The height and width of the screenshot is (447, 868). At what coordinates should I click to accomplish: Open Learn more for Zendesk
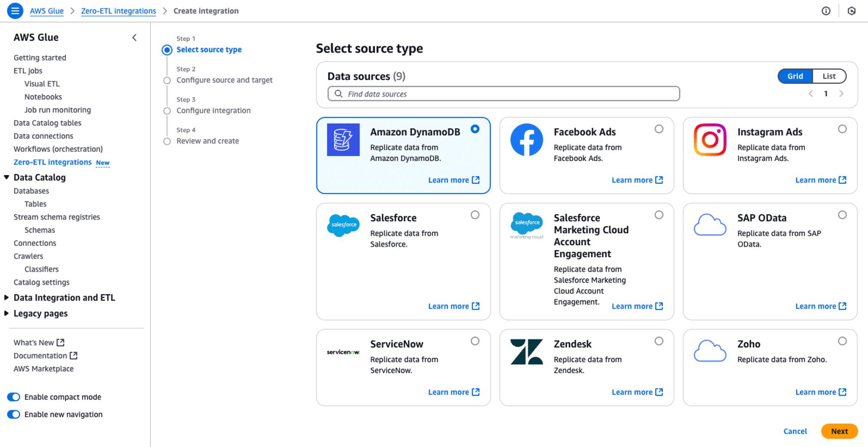coord(637,392)
